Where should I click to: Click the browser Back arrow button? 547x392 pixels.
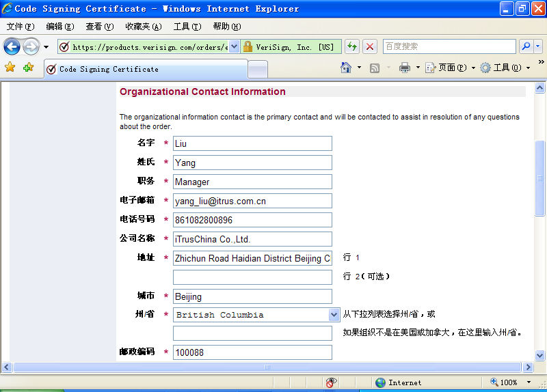pyautogui.click(x=12, y=46)
